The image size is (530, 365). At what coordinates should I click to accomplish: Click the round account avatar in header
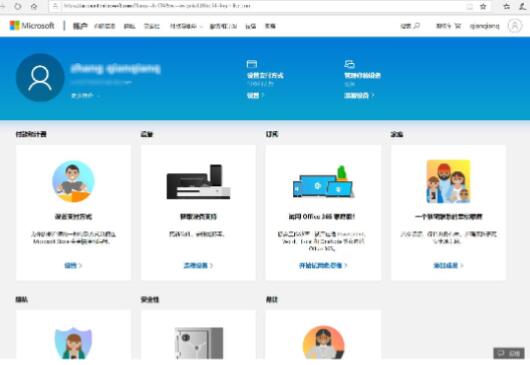[515, 26]
